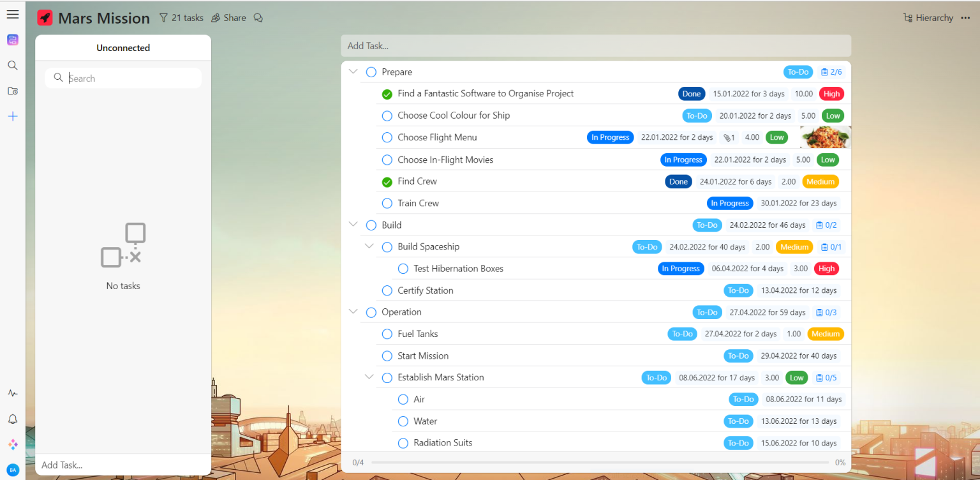Open the comments chat bubble icon
Screen dimensions: 980x480
click(258, 18)
